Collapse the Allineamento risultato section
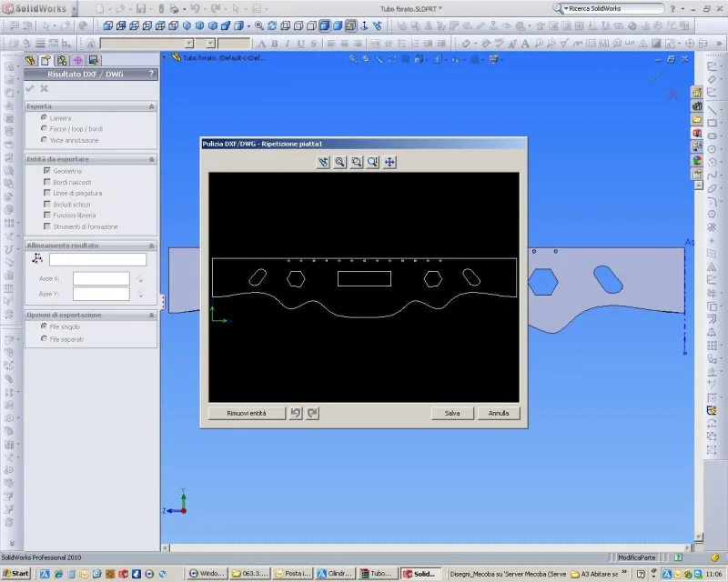728x582 pixels. 151,246
